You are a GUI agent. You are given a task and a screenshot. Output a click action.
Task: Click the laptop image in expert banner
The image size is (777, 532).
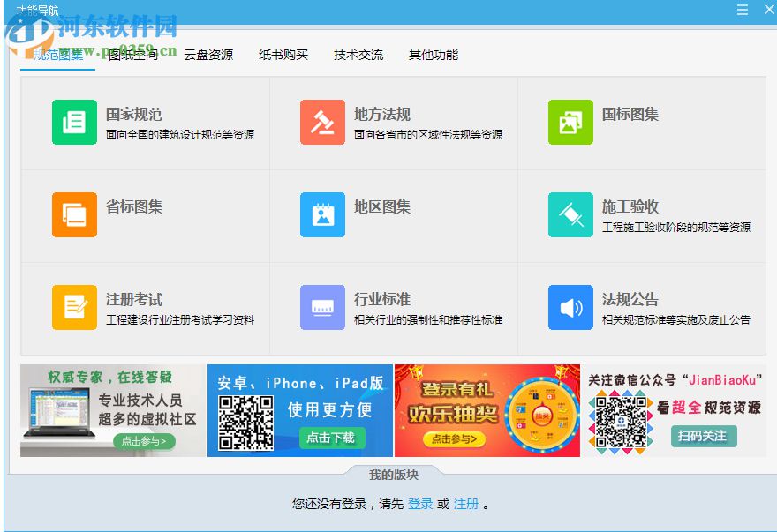point(58,414)
